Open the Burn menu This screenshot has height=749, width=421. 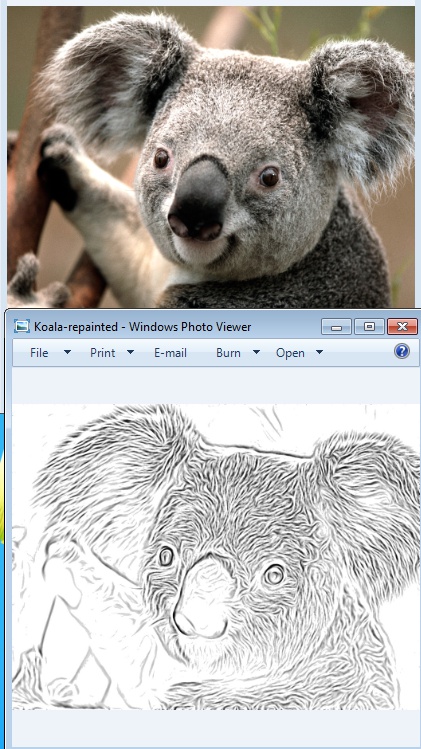pyautogui.click(x=228, y=353)
